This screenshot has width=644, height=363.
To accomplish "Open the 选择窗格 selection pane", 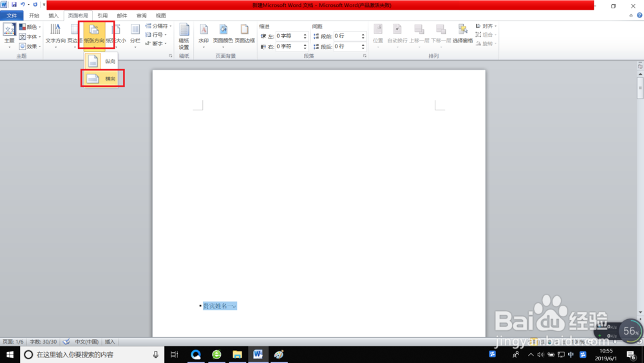I will coord(463,34).
